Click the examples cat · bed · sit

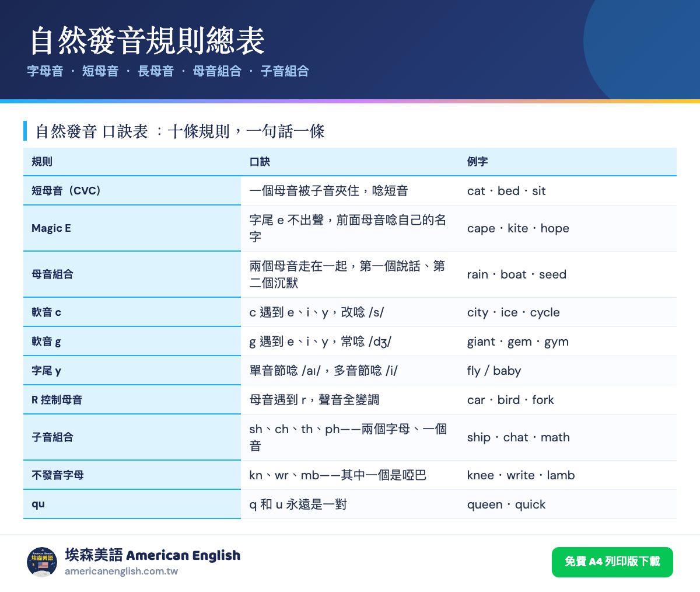coord(506,191)
